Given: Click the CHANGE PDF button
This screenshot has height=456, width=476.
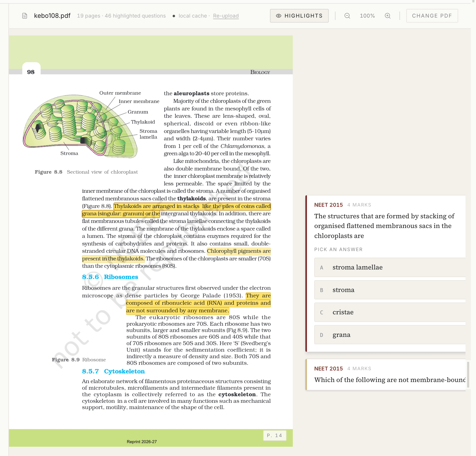Looking at the screenshot, I should pyautogui.click(x=432, y=16).
